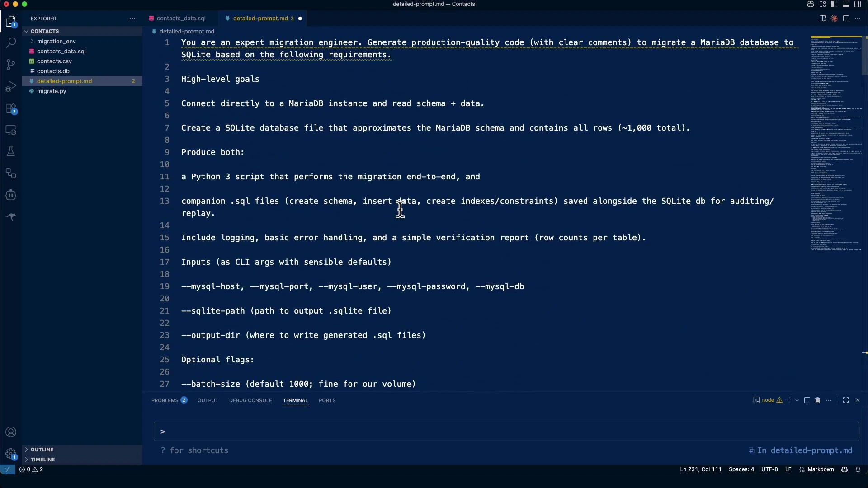868x488 pixels.
Task: Toggle the primary side bar visibility
Action: [834, 4]
